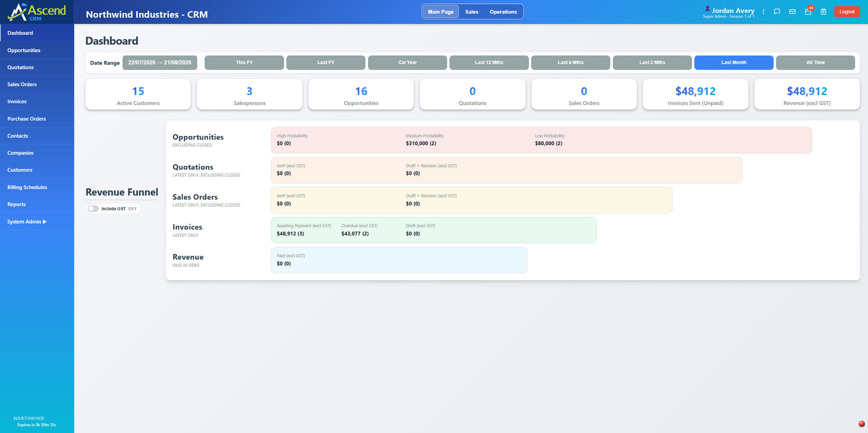868x433 pixels.
Task: Open the date range picker field
Action: pyautogui.click(x=160, y=63)
